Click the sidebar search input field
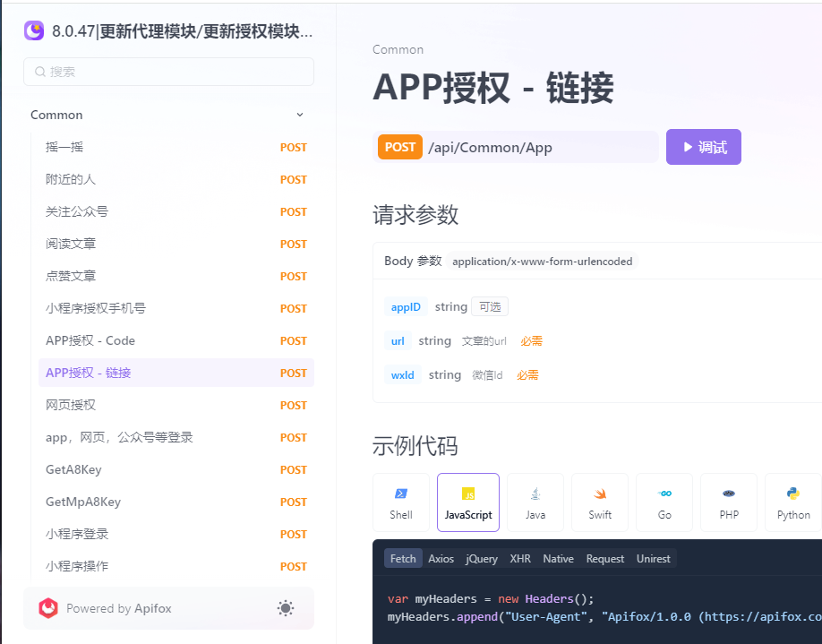 [168, 72]
